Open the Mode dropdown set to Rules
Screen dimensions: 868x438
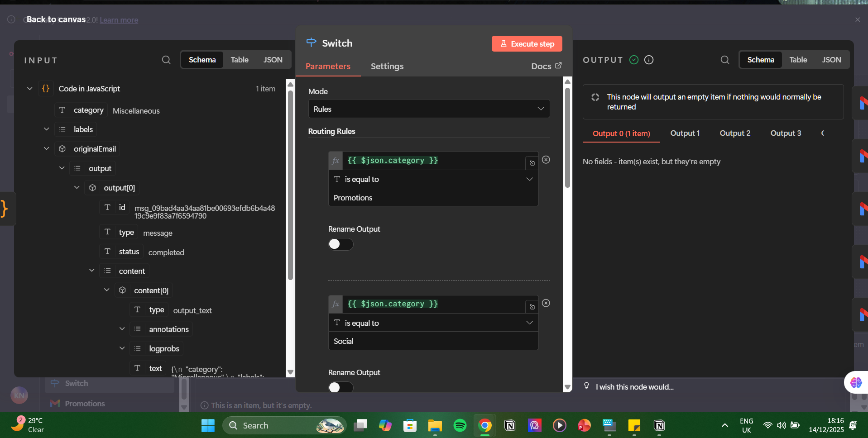click(429, 109)
